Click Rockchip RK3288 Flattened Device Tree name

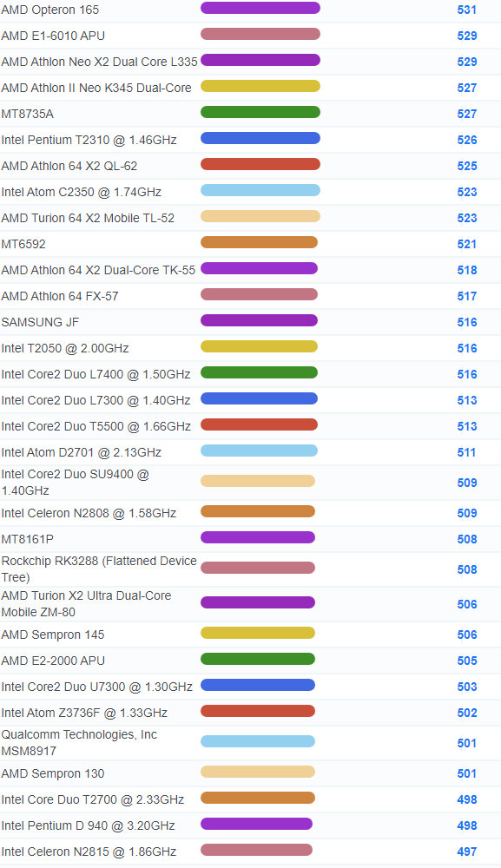coord(99,569)
